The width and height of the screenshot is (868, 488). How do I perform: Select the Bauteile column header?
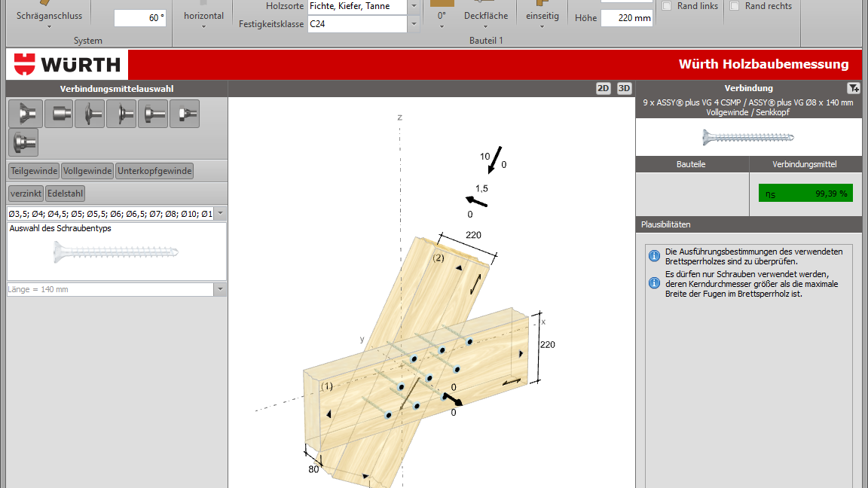pyautogui.click(x=692, y=164)
